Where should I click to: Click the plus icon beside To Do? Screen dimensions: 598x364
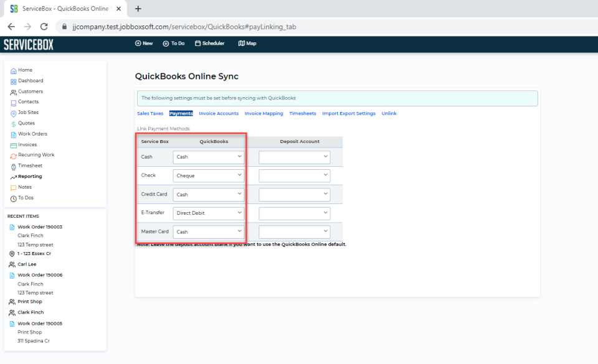pos(166,44)
